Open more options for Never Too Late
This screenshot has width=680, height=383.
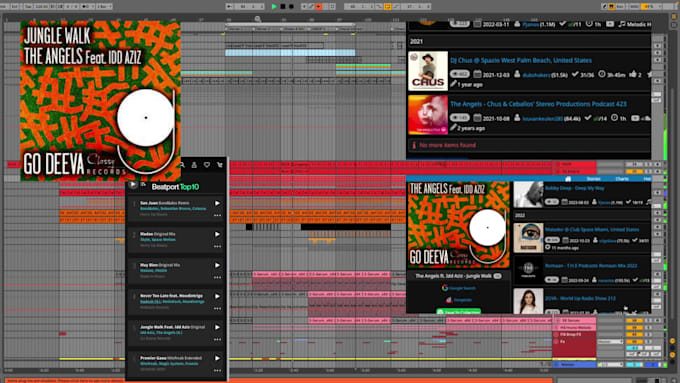pyautogui.click(x=217, y=308)
